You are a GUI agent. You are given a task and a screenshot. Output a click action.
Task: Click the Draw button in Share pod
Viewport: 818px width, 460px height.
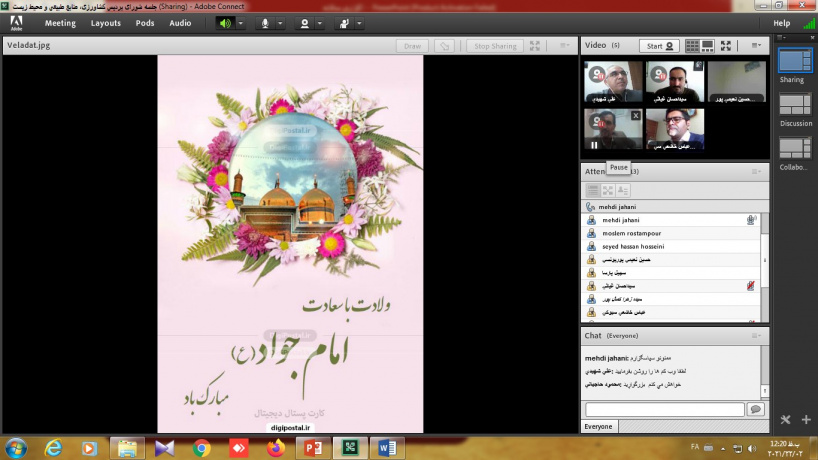tap(412, 46)
